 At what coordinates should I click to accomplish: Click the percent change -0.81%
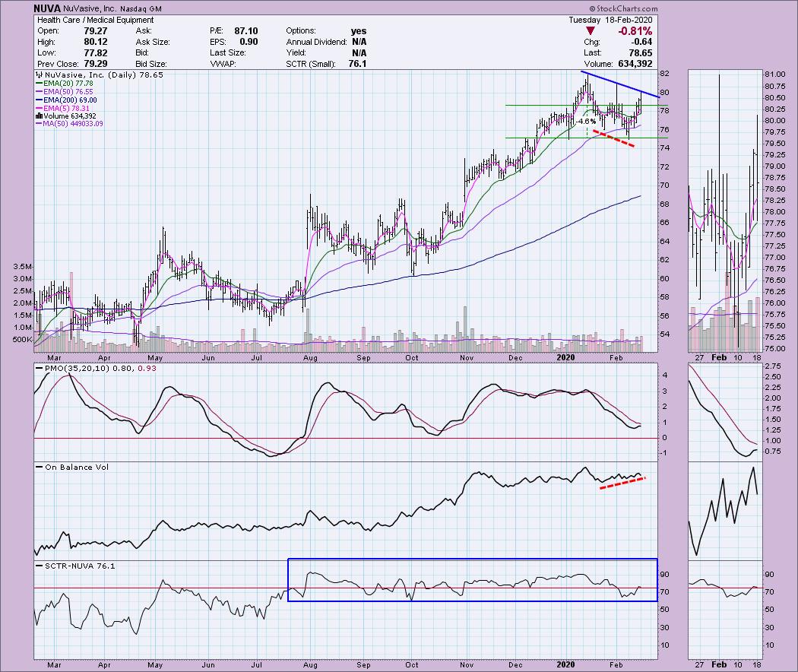pyautogui.click(x=635, y=31)
